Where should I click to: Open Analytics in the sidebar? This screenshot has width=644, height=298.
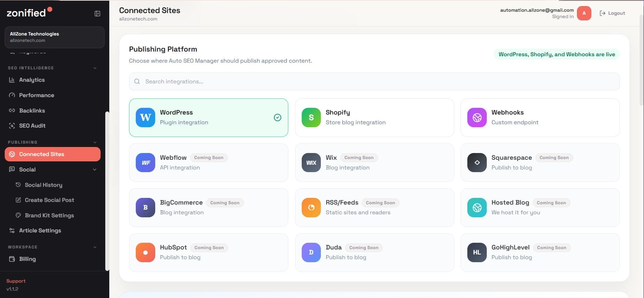pyautogui.click(x=53, y=80)
